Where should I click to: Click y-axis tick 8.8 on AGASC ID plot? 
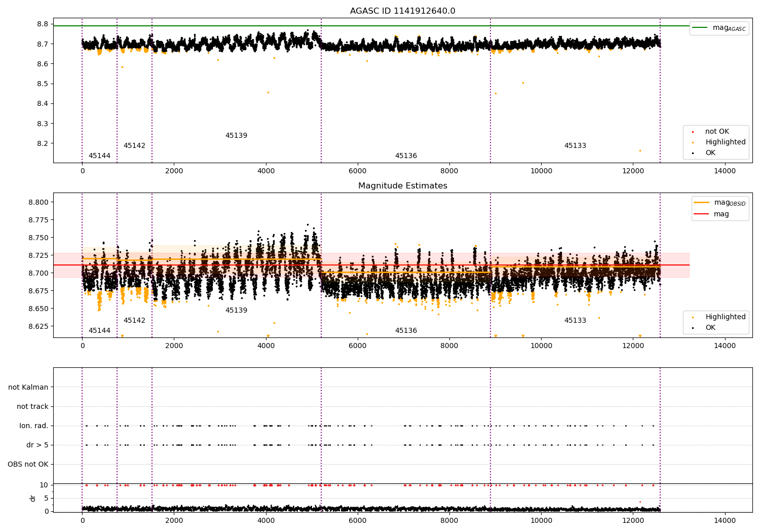coord(43,24)
